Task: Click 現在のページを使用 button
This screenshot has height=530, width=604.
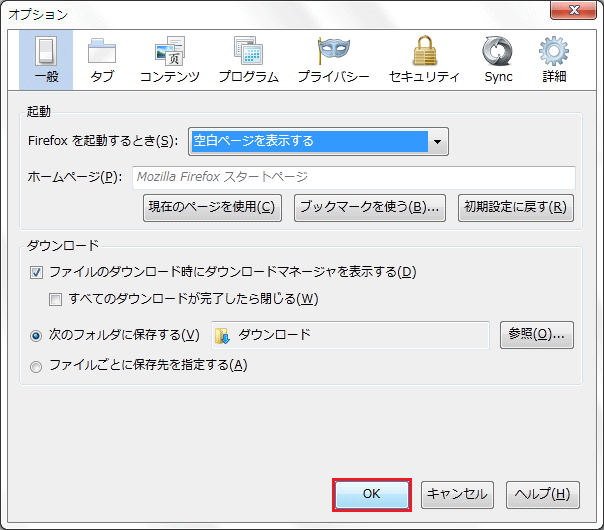Action: [x=212, y=208]
